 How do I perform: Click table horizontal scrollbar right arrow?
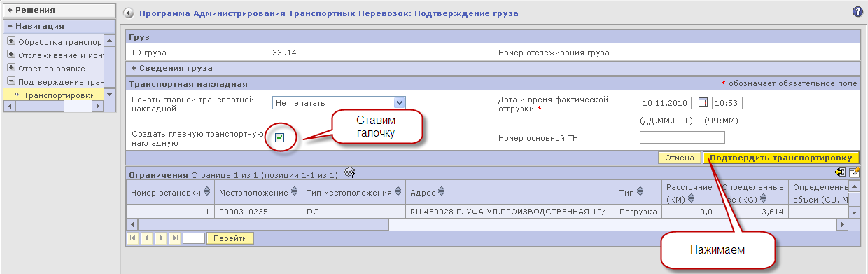843,224
